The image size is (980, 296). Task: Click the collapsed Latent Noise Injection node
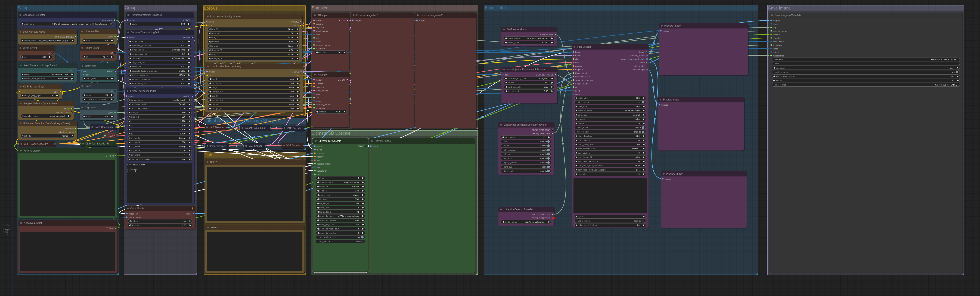[255, 128]
